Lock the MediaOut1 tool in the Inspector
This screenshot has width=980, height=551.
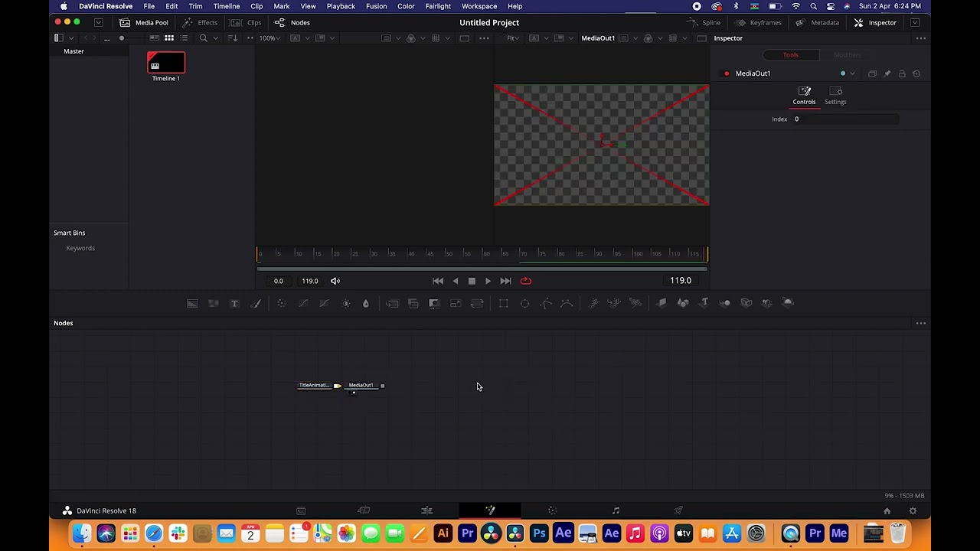pos(902,73)
